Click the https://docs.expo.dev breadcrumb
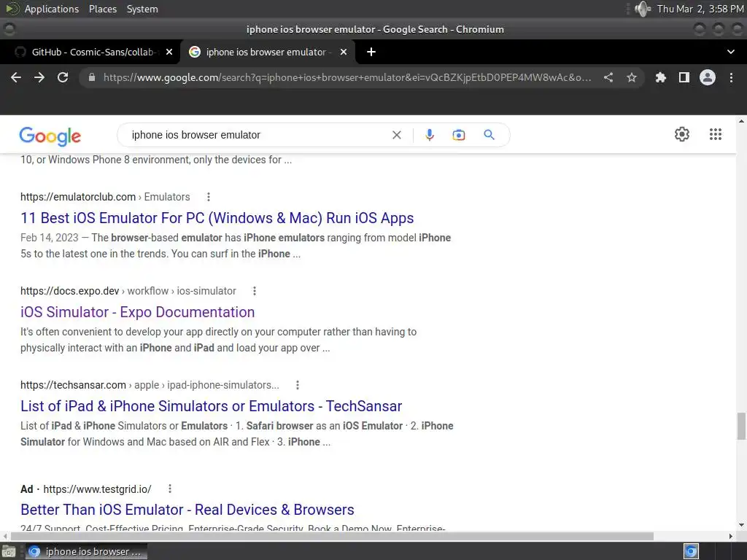This screenshot has height=560, width=747. coord(69,291)
